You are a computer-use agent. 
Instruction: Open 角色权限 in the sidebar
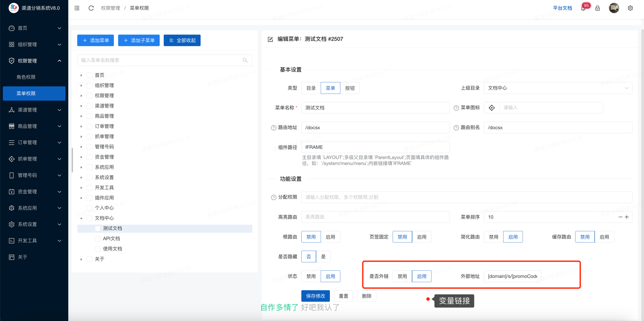click(x=26, y=77)
